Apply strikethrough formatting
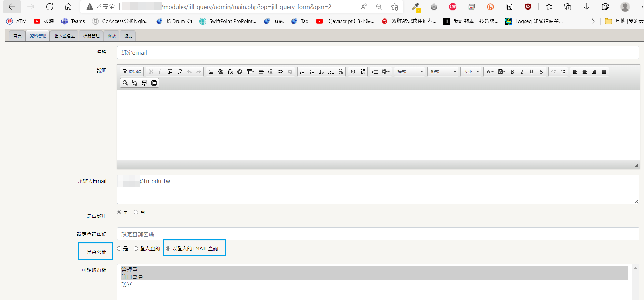Screen dimensions: 644x300 tap(541, 72)
